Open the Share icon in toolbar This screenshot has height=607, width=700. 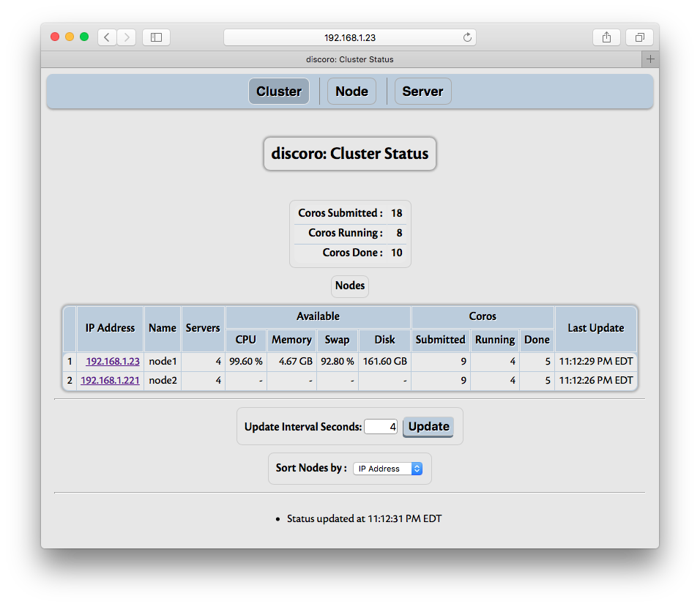606,37
